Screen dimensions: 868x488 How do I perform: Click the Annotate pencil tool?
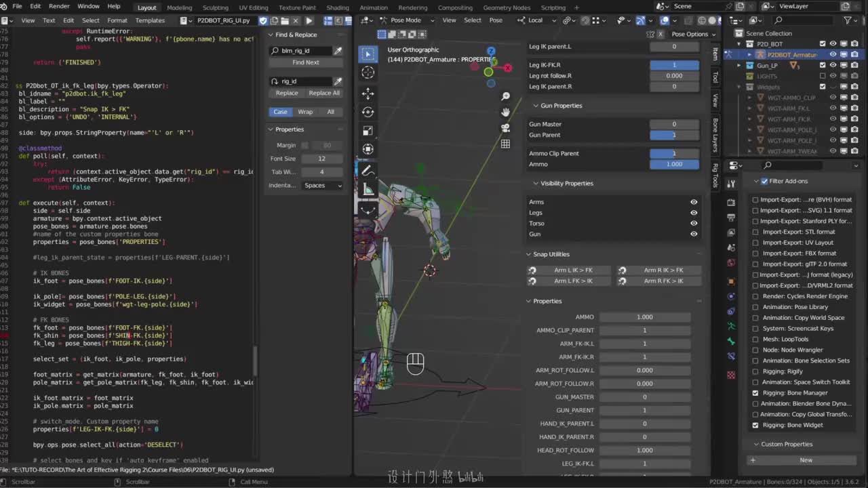click(368, 170)
